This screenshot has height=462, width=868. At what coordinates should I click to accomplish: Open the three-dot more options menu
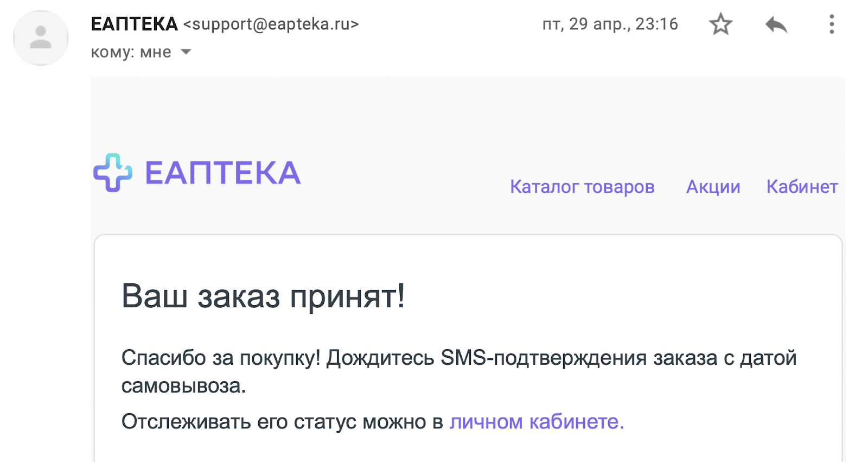click(831, 24)
